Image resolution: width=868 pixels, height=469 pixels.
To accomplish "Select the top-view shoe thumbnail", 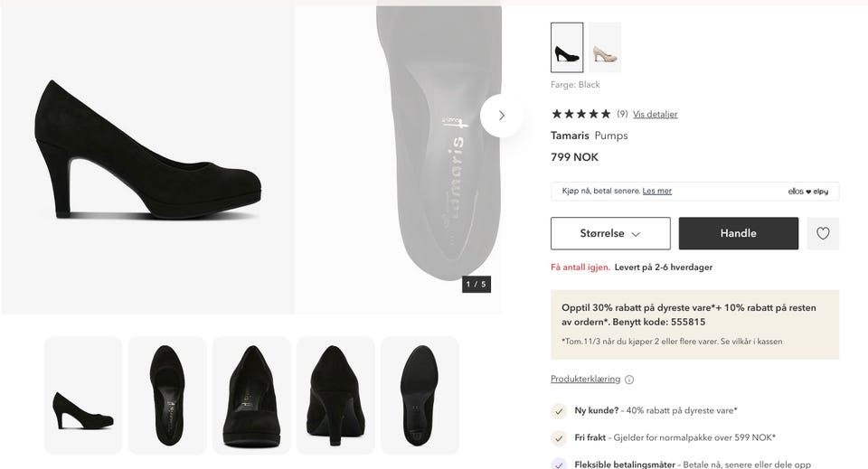I will coord(167,396).
